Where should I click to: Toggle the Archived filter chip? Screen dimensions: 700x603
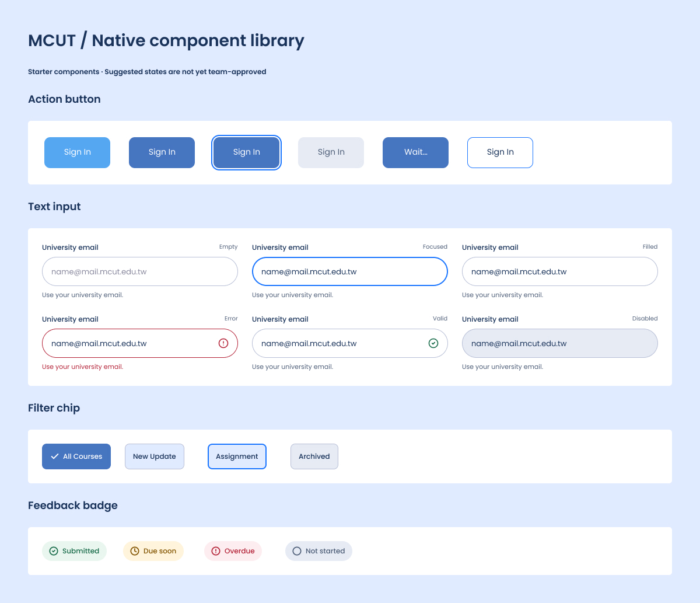coord(314,456)
